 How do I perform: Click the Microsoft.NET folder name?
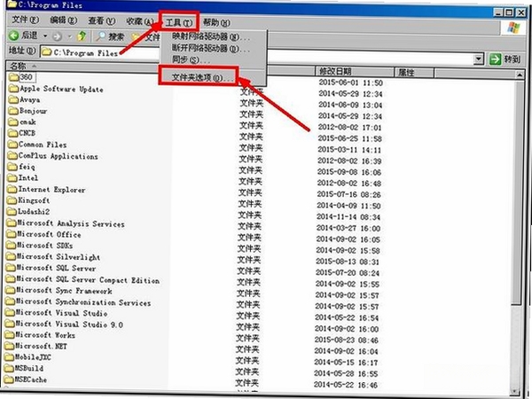[41, 346]
